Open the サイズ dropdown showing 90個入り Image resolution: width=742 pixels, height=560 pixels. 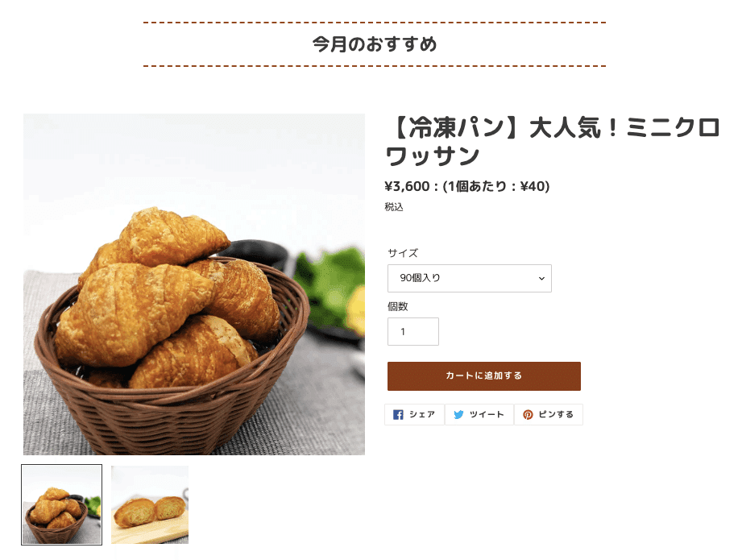(470, 278)
